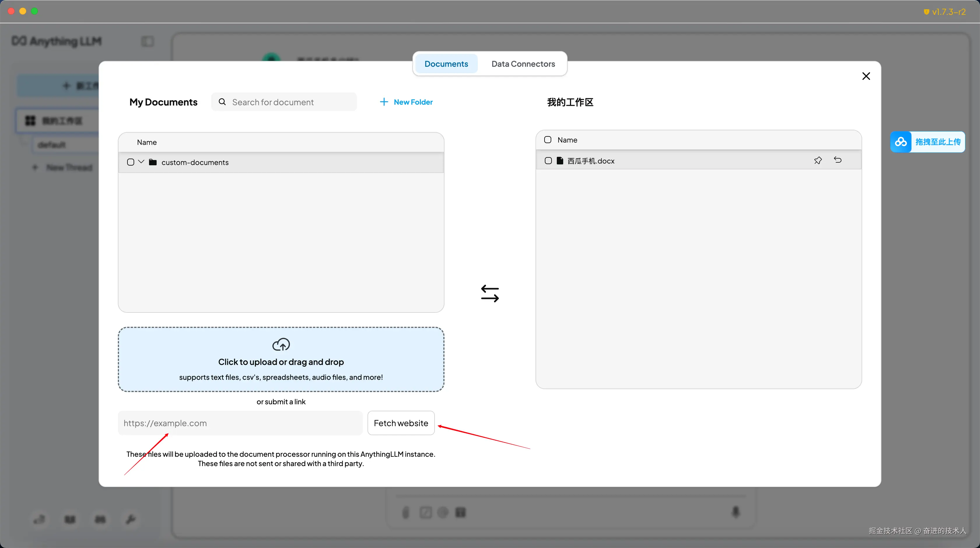This screenshot has width=980, height=548.
Task: Click the custom-documents folder icon
Action: pyautogui.click(x=153, y=162)
